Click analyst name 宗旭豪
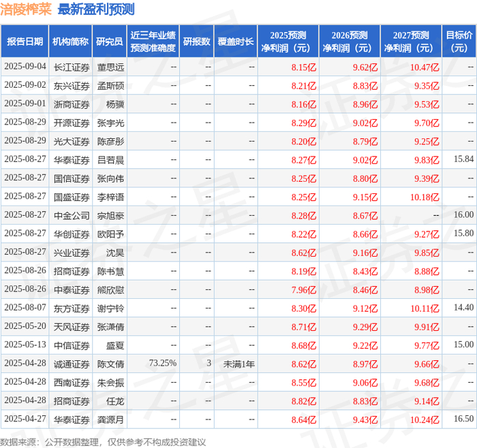Screen dimensions: 477x448 coord(110,216)
